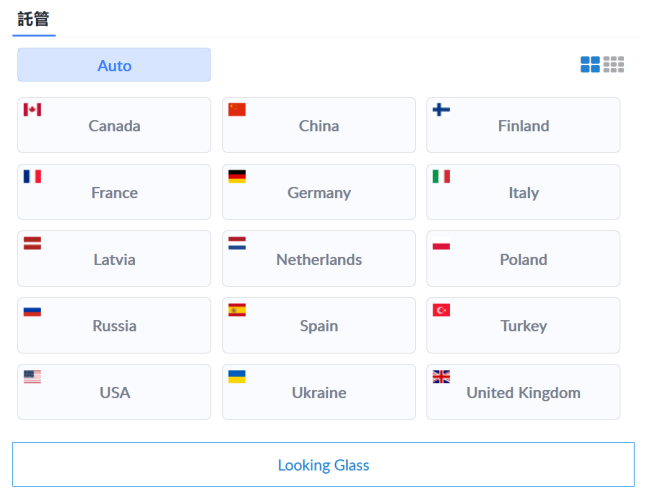The image size is (650, 499).
Task: Open the 託管 tab
Action: tap(34, 19)
